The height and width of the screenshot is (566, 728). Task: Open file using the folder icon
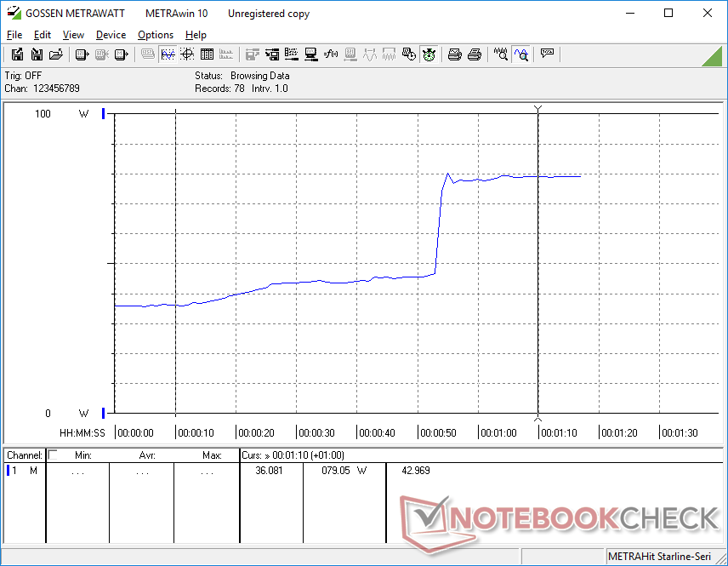(56, 54)
